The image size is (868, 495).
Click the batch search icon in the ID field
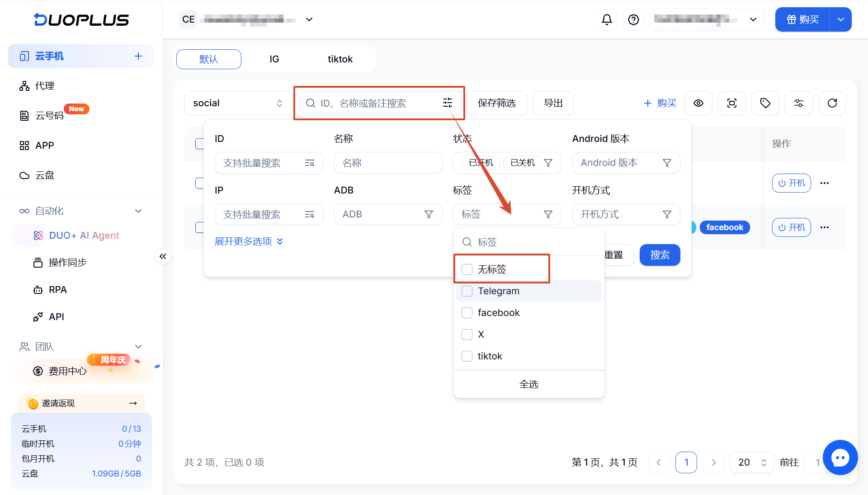point(310,163)
